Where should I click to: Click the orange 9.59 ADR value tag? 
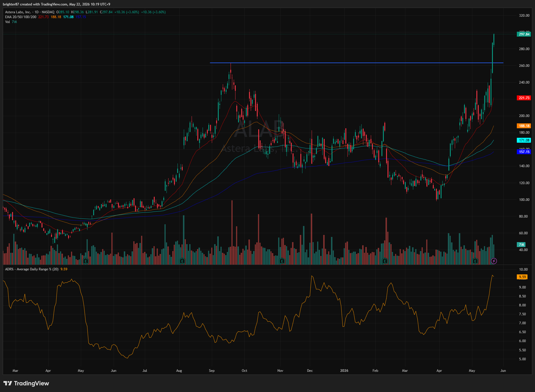(x=522, y=277)
